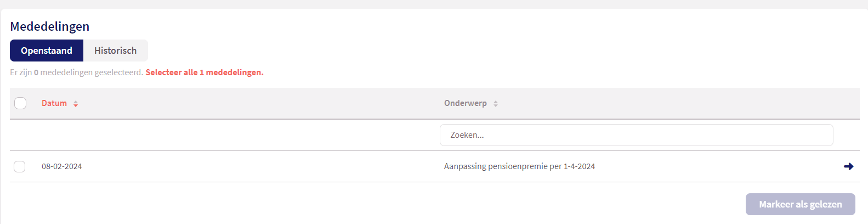Image resolution: width=868 pixels, height=224 pixels.
Task: Click the sort indicator beside Onderwerp
Action: [496, 104]
